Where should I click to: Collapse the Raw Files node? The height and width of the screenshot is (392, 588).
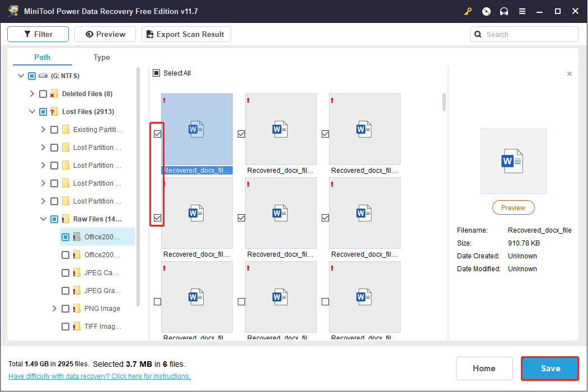[43, 219]
